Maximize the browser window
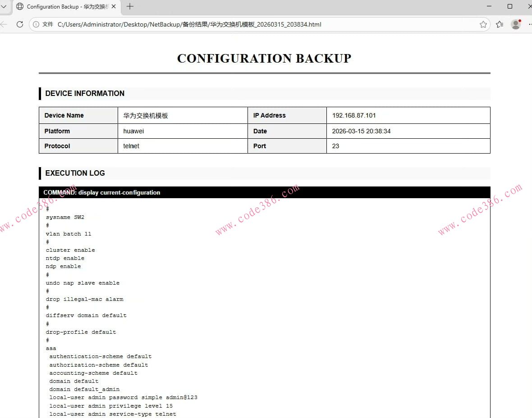The width and height of the screenshot is (532, 418). click(x=510, y=6)
